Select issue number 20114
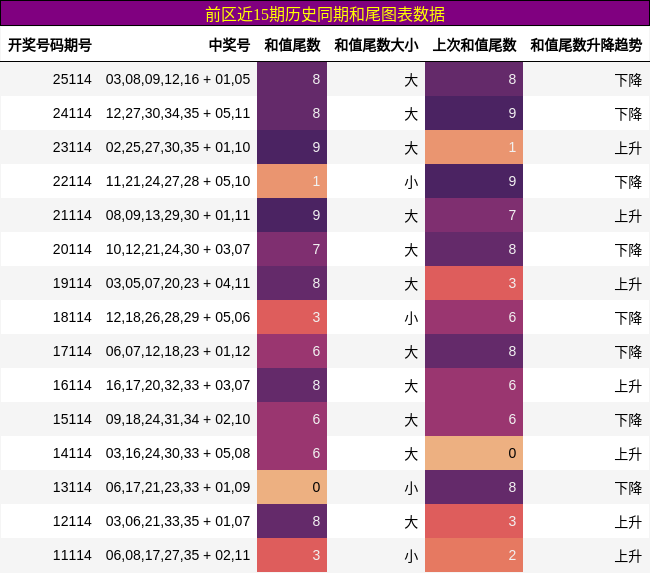Screen dimensions: 650x573 pyautogui.click(x=72, y=249)
